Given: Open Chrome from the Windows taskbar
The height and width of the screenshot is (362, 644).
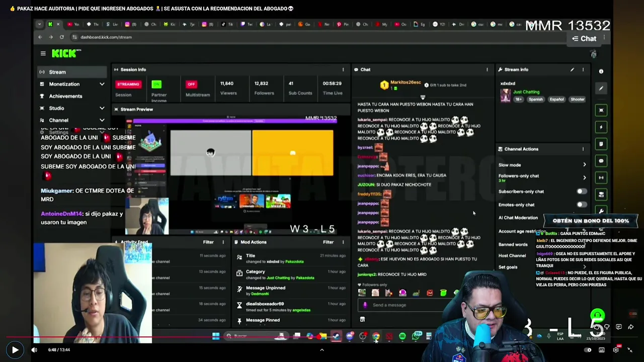Looking at the screenshot, I should coord(376,336).
